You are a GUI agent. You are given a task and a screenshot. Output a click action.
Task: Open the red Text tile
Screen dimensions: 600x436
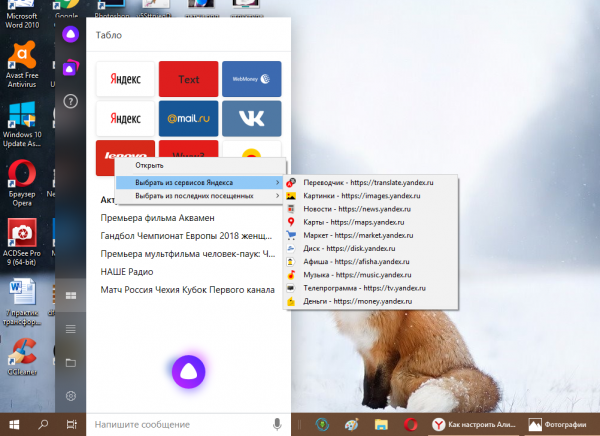[189, 79]
